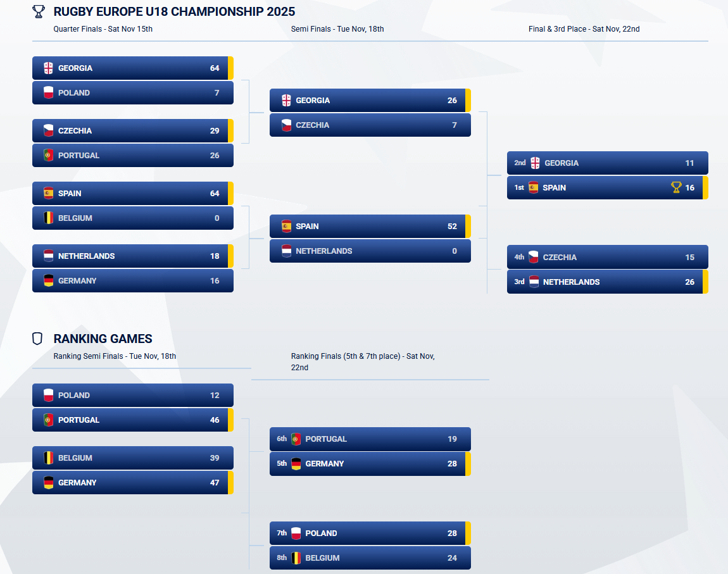The height and width of the screenshot is (574, 728).
Task: Click Georgia's flag in the quarter finals
Action: 49,68
